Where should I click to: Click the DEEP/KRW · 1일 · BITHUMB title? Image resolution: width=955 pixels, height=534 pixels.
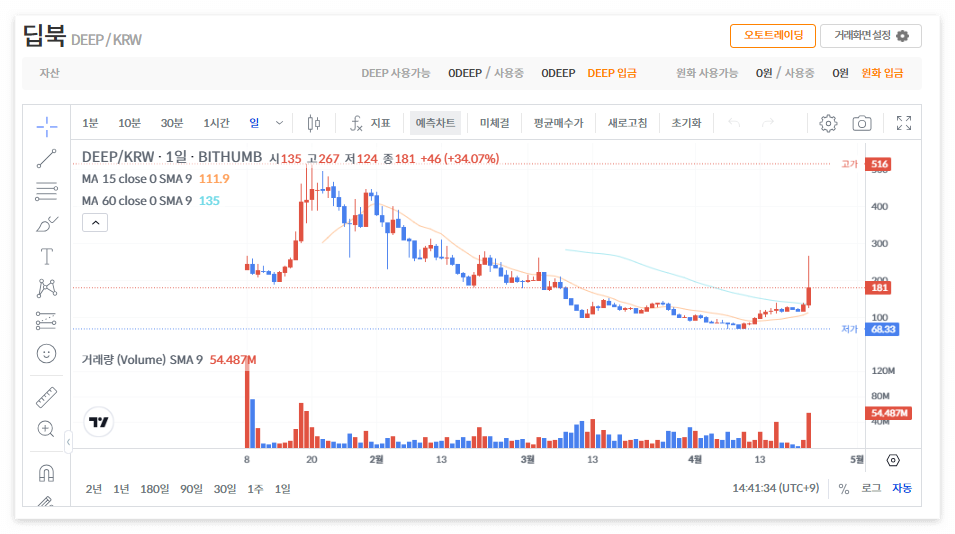pyautogui.click(x=172, y=157)
